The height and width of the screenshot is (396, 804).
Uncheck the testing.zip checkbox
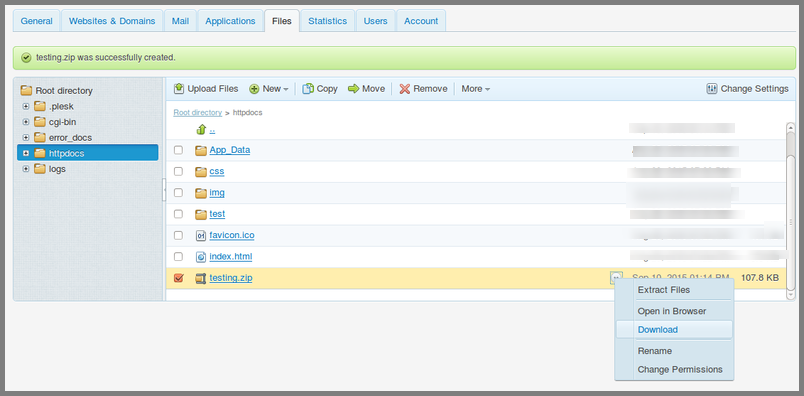(x=178, y=278)
